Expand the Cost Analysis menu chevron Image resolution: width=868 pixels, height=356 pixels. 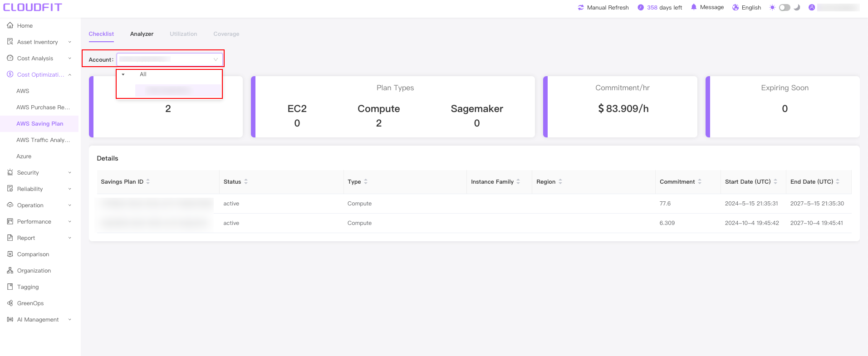click(70, 59)
